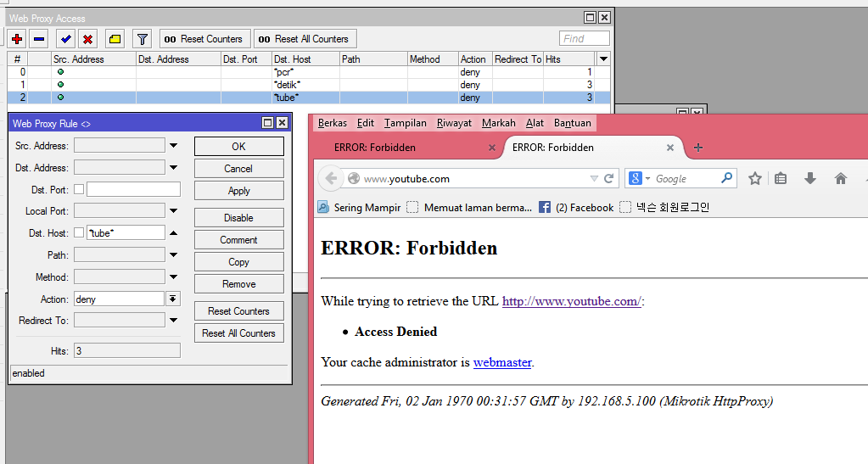Open column selector dropdown in table header
Screen dimensions: 868x464
(603, 59)
